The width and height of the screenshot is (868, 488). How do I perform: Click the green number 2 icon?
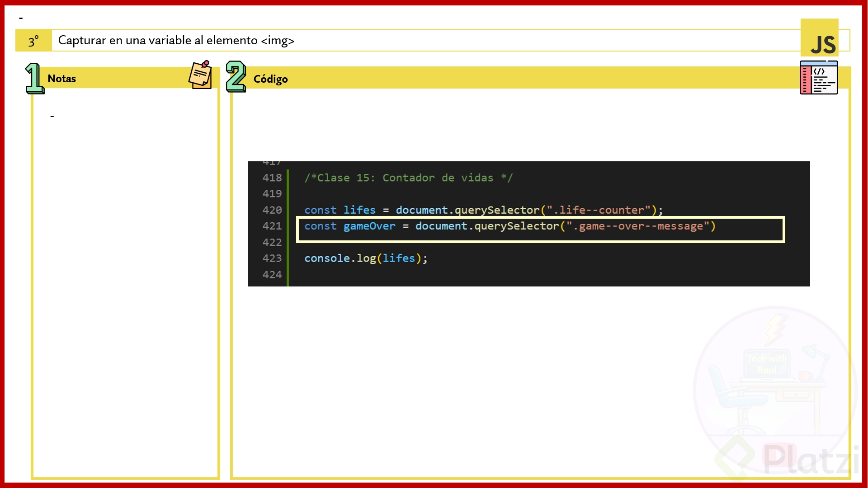click(x=236, y=76)
